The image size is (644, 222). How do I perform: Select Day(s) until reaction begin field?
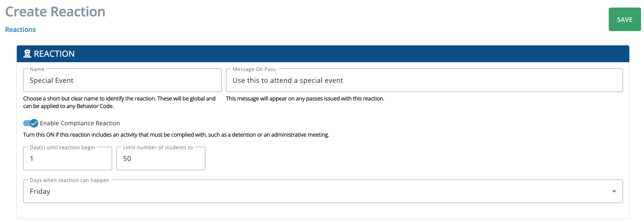68,159
